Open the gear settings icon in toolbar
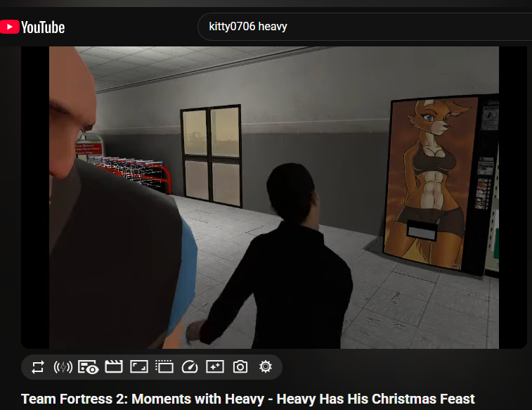 [265, 367]
